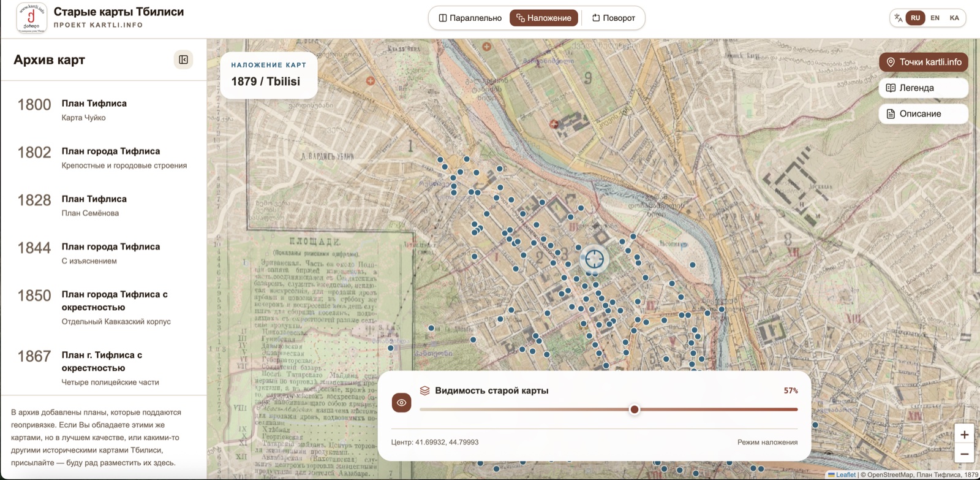Open the Легенда panel

click(x=924, y=88)
